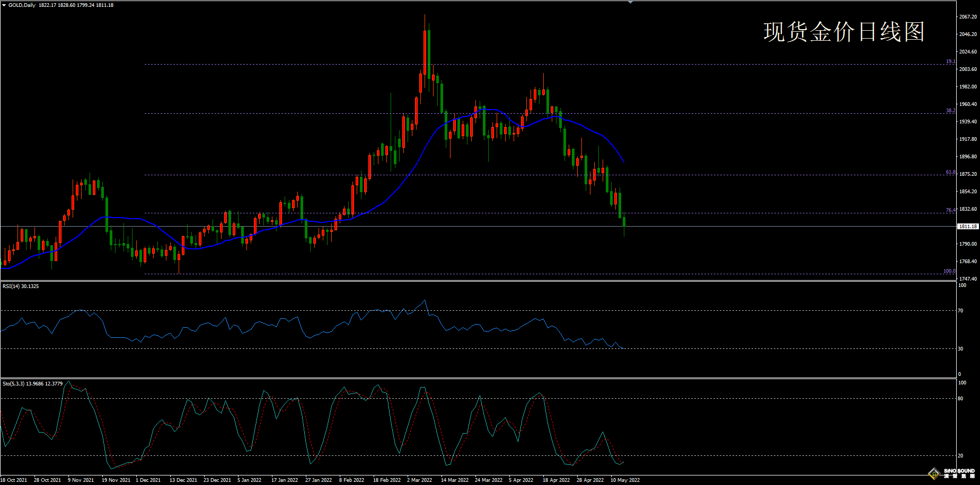Click the 10 May 2022 date on time axis

625,480
